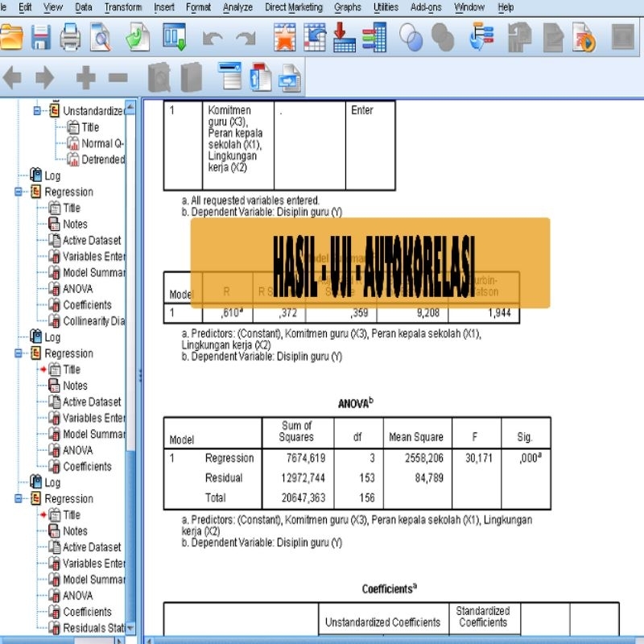
Task: Save the output with floppy icon
Action: (41, 37)
